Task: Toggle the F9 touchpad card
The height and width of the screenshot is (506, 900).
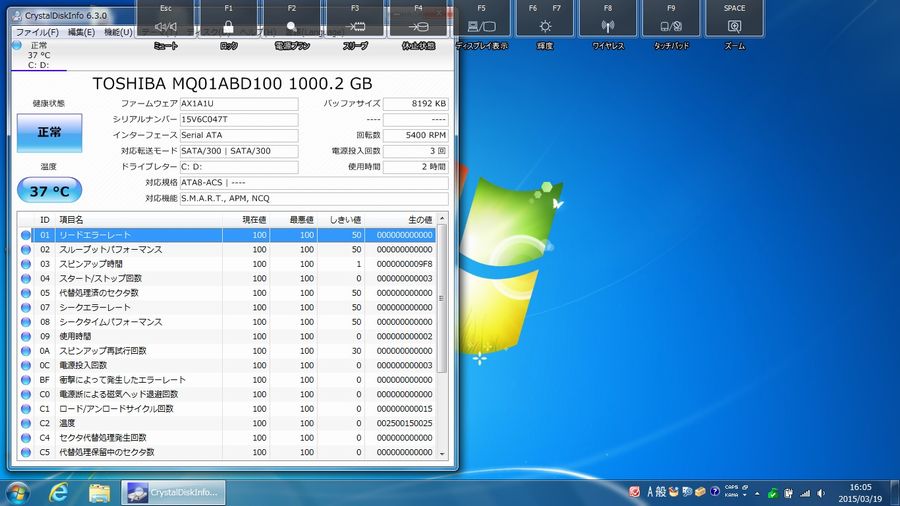Action: pyautogui.click(x=671, y=18)
